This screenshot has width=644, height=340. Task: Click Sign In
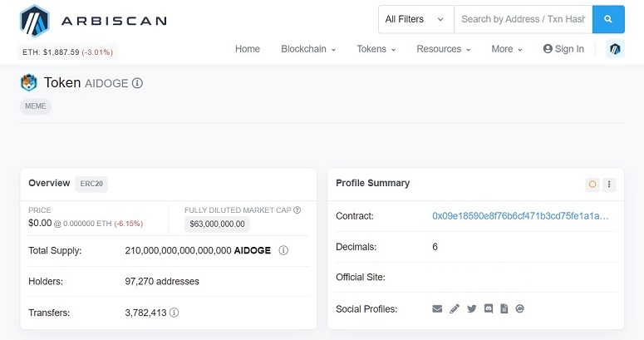[563, 49]
